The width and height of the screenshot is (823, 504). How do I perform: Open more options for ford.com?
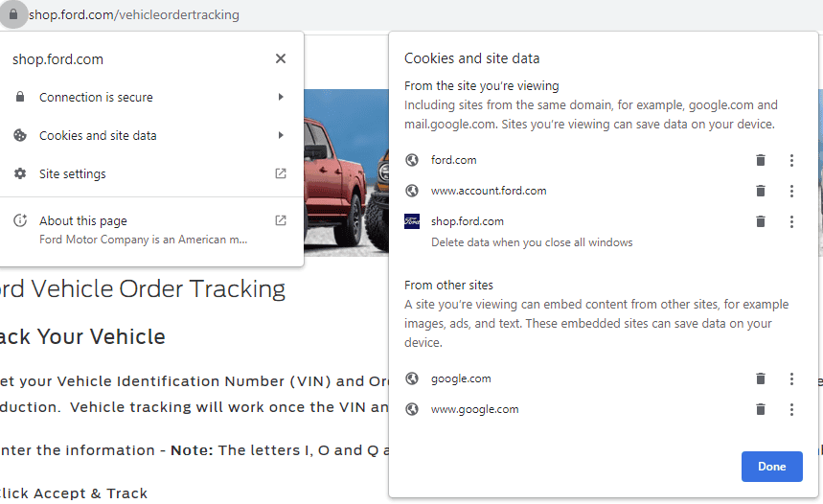click(x=791, y=160)
